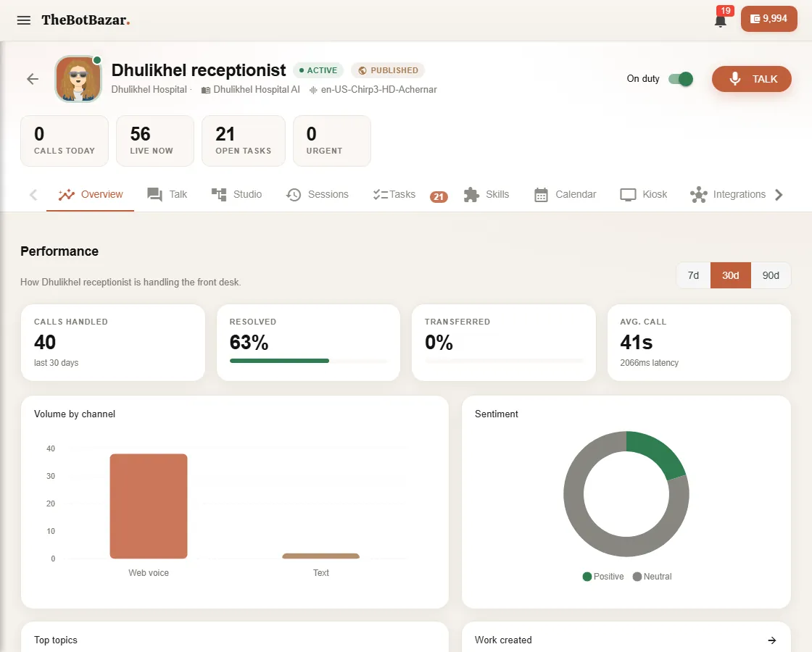Click the Sessions history clock icon
This screenshot has width=812, height=652.
pyautogui.click(x=294, y=195)
